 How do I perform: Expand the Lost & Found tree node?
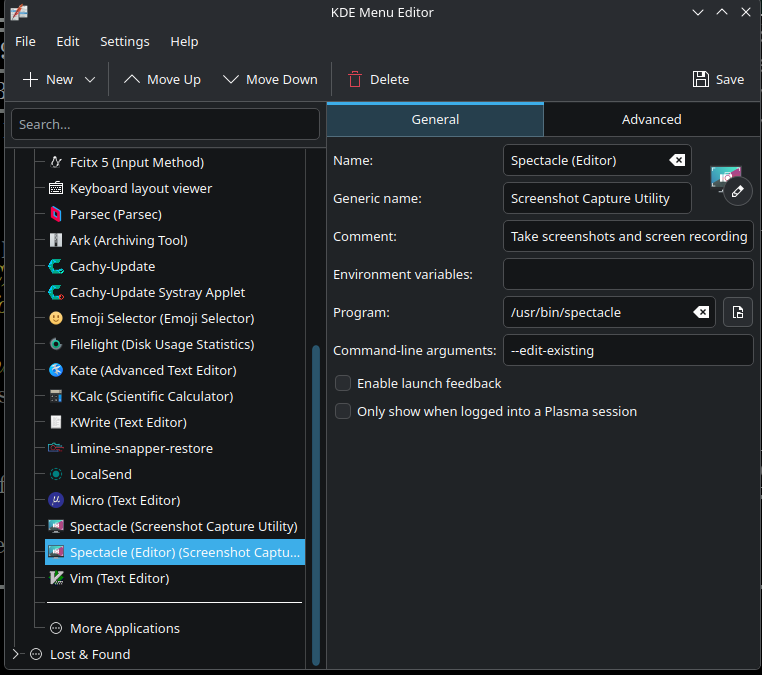16,654
